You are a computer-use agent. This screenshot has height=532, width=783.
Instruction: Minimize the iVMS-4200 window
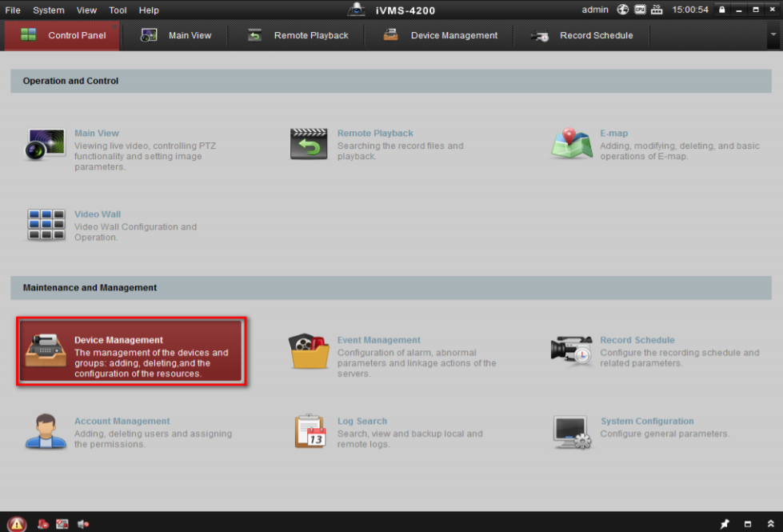[739, 10]
